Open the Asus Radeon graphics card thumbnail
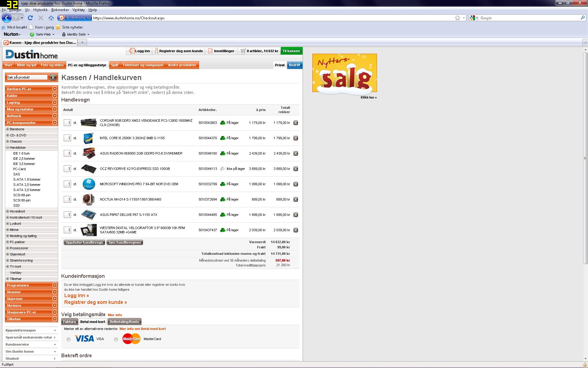This screenshot has width=588, height=368. pyautogui.click(x=89, y=153)
